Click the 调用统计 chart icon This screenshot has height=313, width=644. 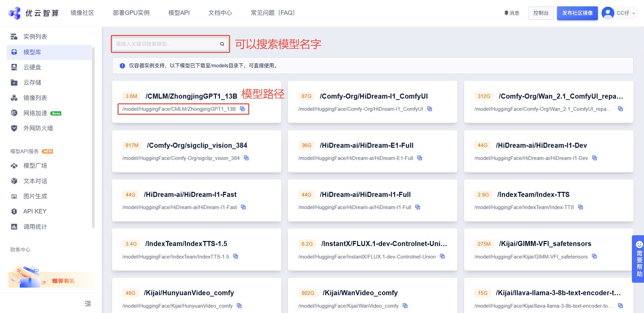(x=14, y=227)
